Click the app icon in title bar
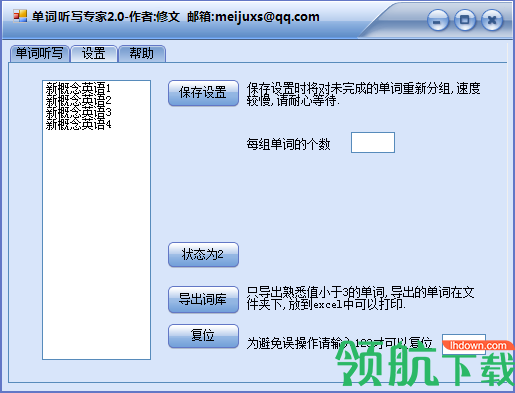 (20, 16)
